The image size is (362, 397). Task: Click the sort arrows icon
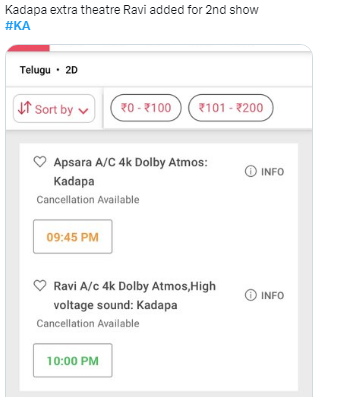click(x=25, y=108)
